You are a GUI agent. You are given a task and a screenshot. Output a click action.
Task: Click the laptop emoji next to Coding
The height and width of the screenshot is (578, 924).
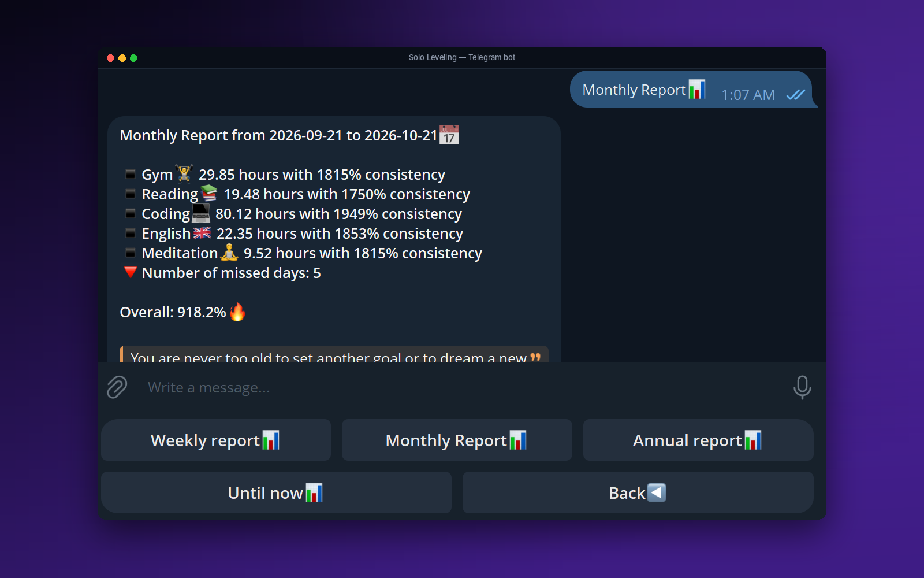(201, 213)
